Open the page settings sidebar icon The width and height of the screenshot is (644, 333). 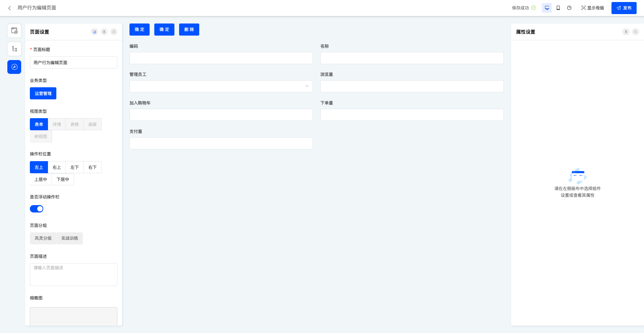pyautogui.click(x=14, y=31)
